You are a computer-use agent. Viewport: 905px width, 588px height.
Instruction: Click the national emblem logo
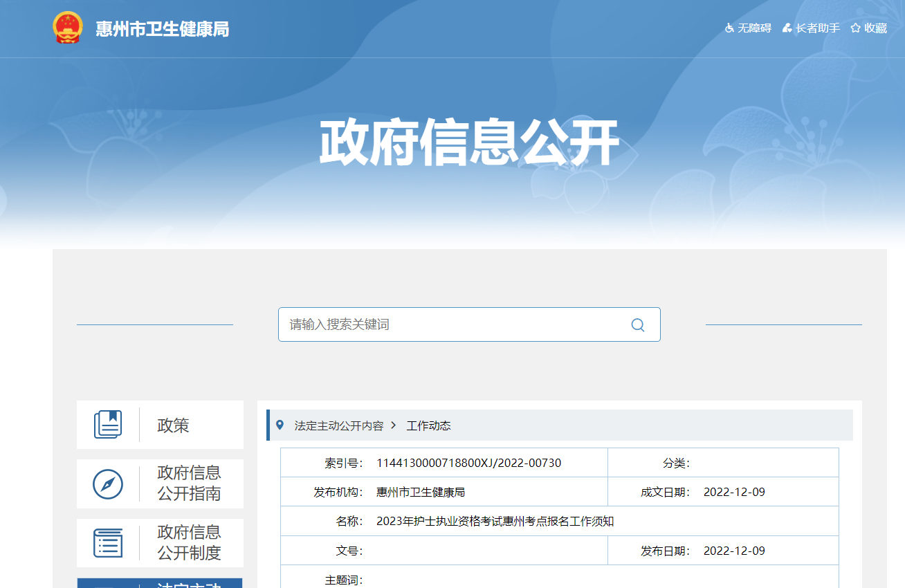pos(67,28)
